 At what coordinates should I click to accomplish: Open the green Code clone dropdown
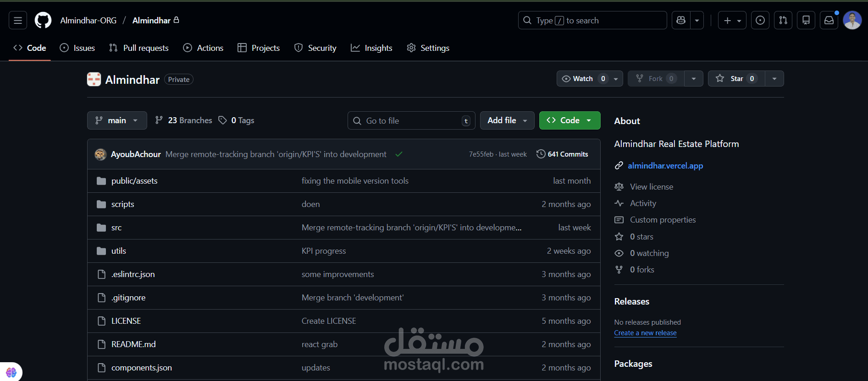(570, 120)
